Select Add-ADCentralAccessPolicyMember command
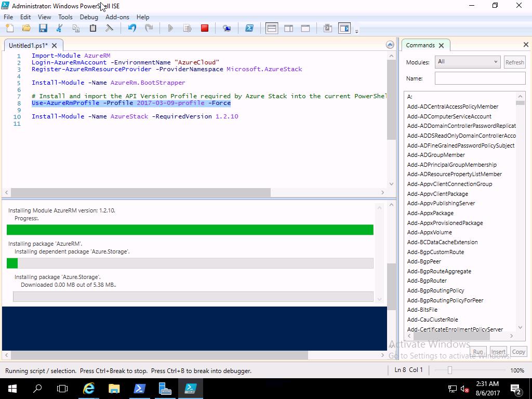Viewport: 532px width, 399px height. click(453, 107)
